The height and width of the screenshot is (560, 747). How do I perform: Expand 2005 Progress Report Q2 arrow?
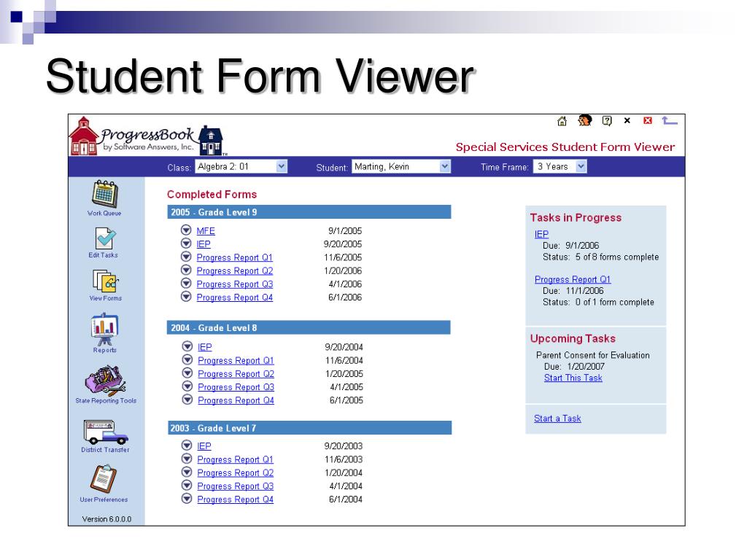[186, 270]
